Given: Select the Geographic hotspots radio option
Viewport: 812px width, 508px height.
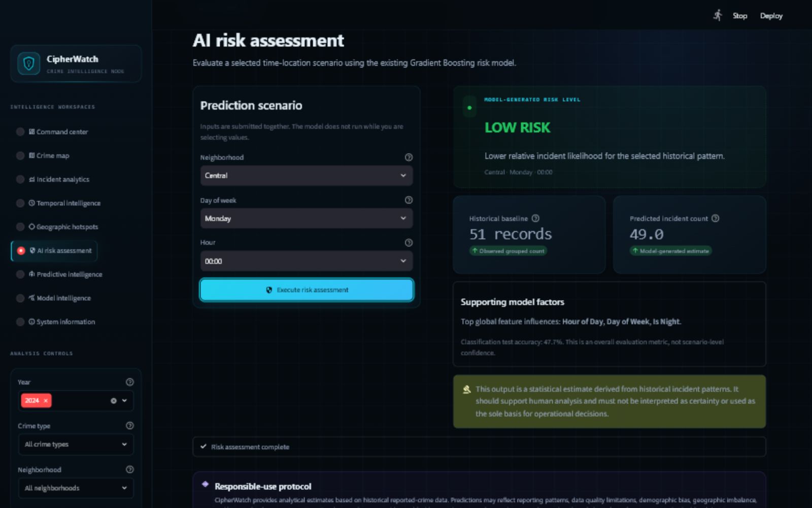Looking at the screenshot, I should click(x=20, y=227).
